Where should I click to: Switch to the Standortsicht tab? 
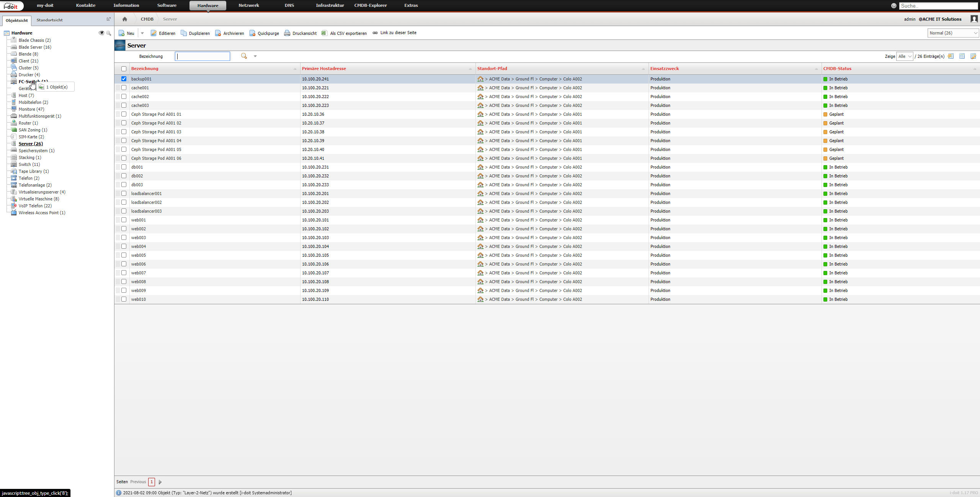pos(49,20)
